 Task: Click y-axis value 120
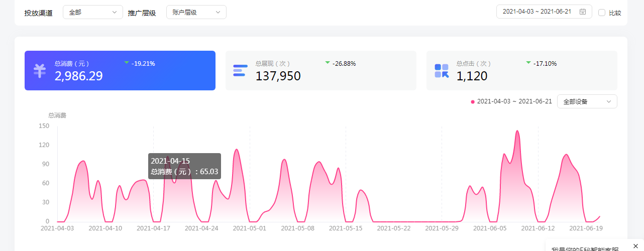44,145
